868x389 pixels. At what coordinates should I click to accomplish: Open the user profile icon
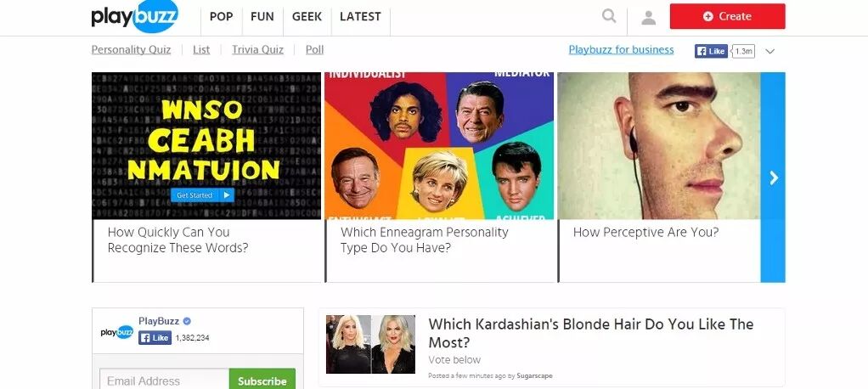pos(648,18)
